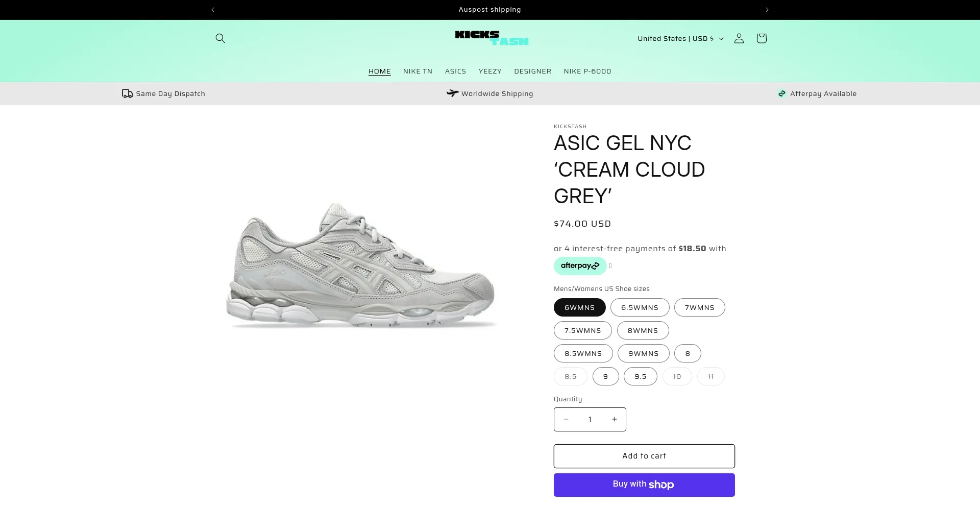Decrease quantity with minus button

[x=566, y=419]
